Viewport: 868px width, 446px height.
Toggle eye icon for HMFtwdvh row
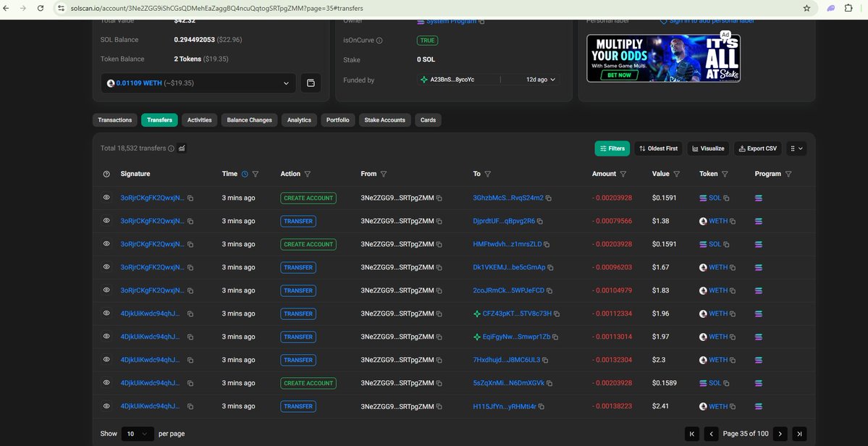(x=106, y=244)
